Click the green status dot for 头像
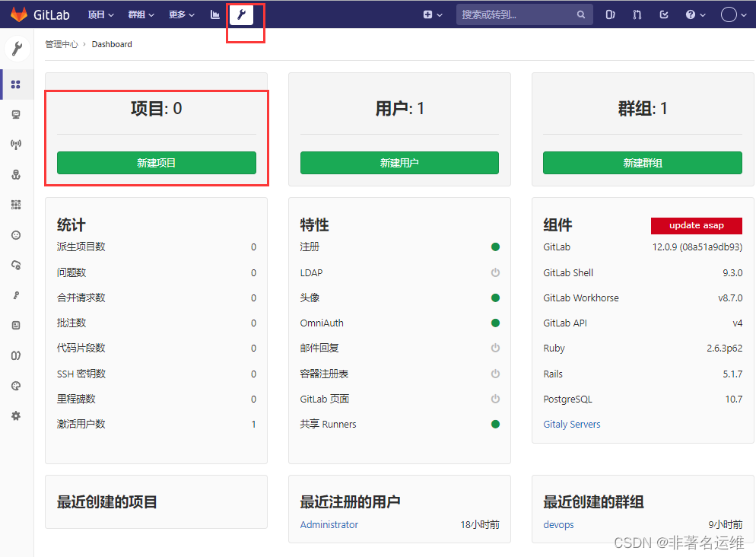 [495, 298]
